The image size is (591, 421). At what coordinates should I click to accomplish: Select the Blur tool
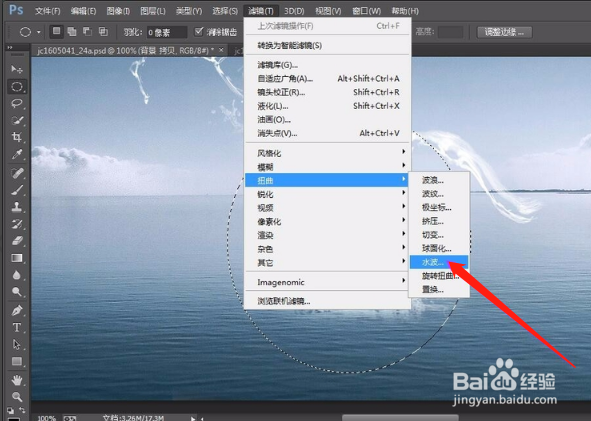tap(17, 275)
